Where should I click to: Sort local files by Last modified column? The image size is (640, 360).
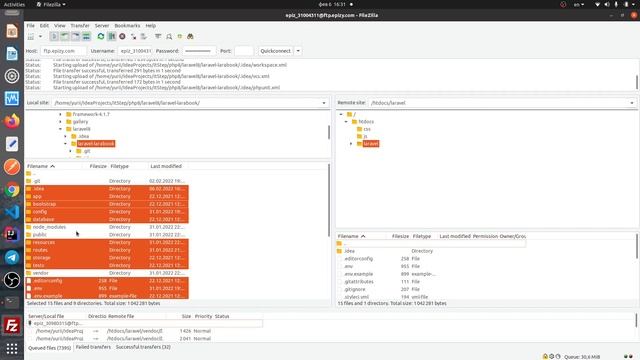168,166
